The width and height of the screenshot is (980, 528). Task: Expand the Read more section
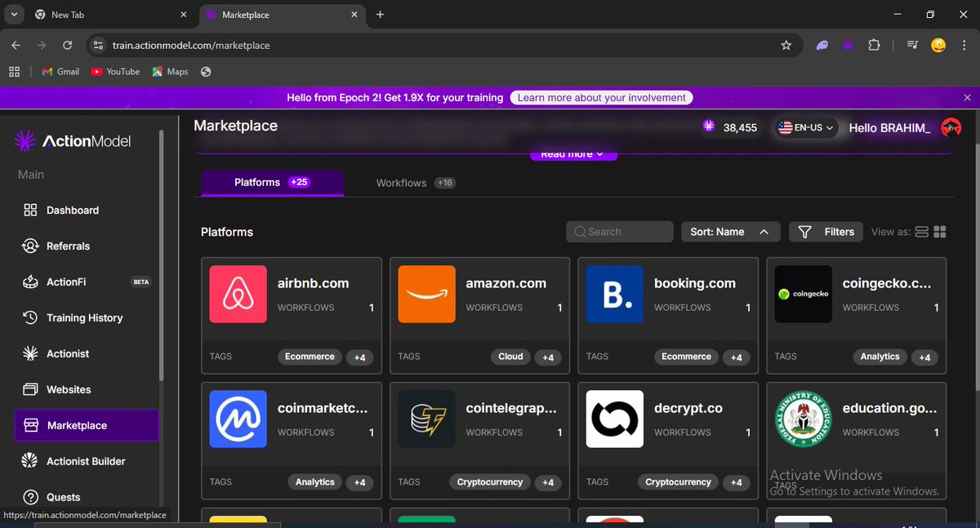coord(572,153)
